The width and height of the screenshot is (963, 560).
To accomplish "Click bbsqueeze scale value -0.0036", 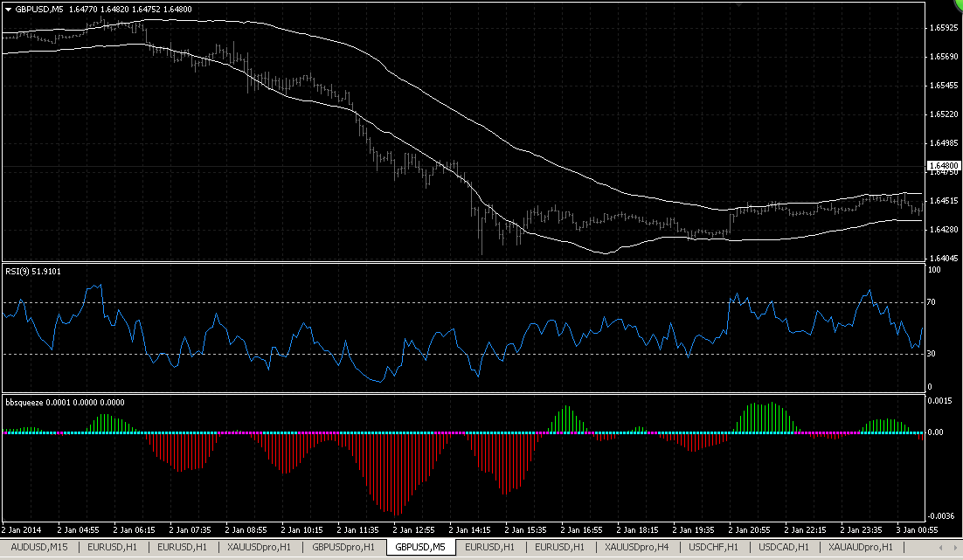I will pos(939,516).
